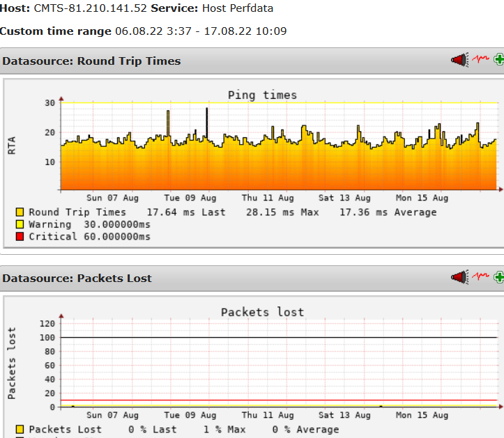Click the 'Warning 30.000000ms' legend text
504x438 pixels.
point(89,224)
